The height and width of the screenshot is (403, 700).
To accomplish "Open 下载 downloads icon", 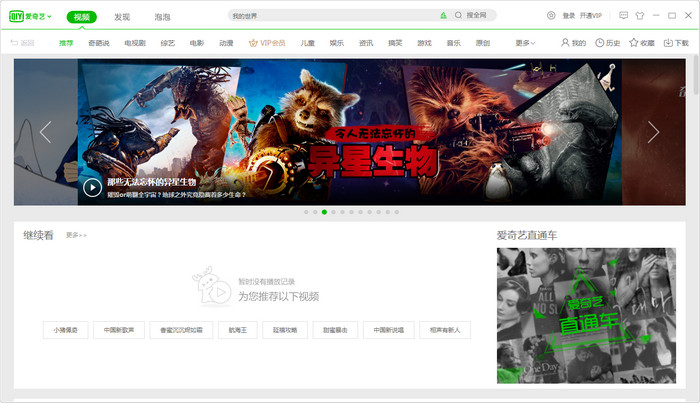I will click(x=676, y=43).
